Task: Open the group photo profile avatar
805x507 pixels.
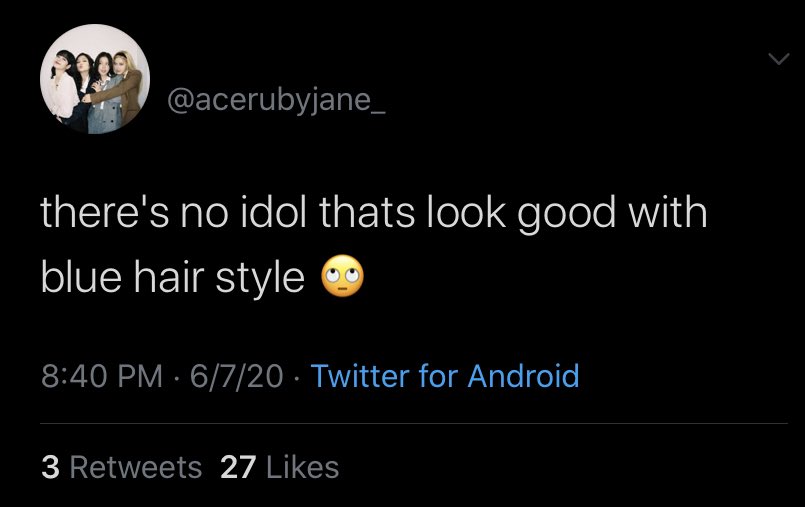Action: tap(95, 79)
